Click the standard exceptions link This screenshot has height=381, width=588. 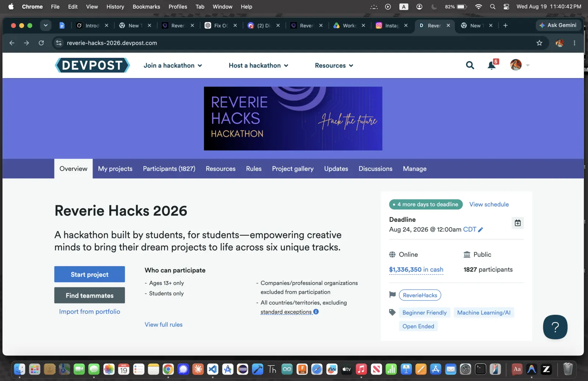[x=286, y=312]
